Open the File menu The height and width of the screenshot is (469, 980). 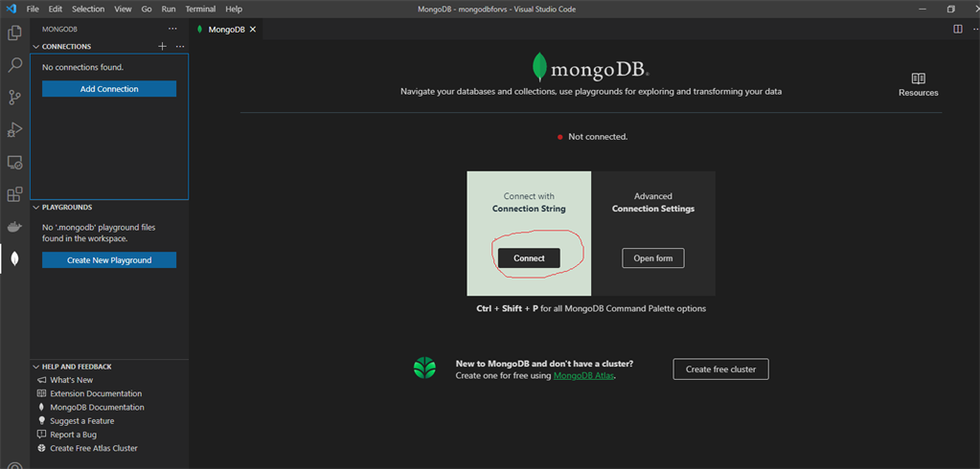33,10
